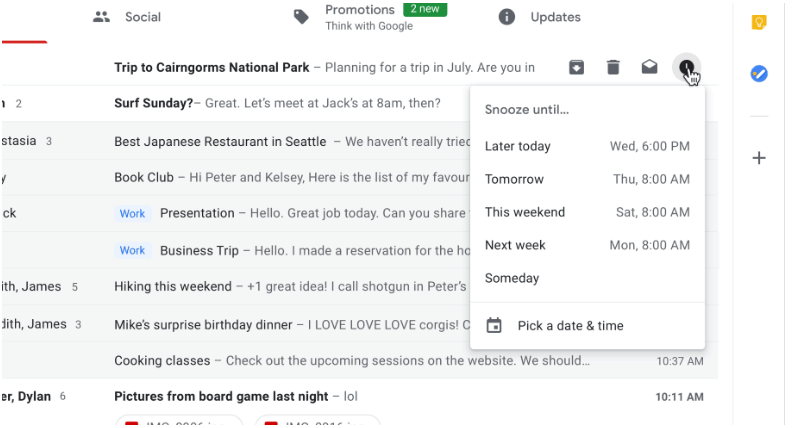Click the snooze clock icon
The image size is (792, 428).
tap(686, 67)
